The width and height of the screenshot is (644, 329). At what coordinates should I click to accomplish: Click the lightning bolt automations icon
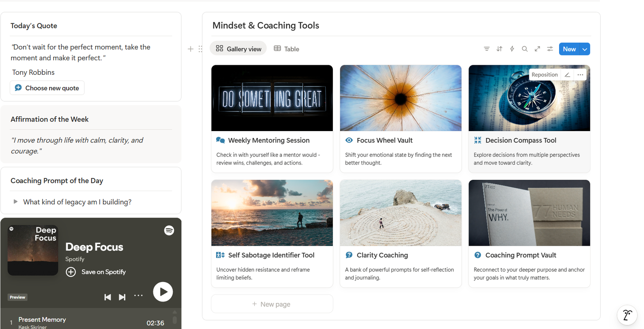click(512, 49)
